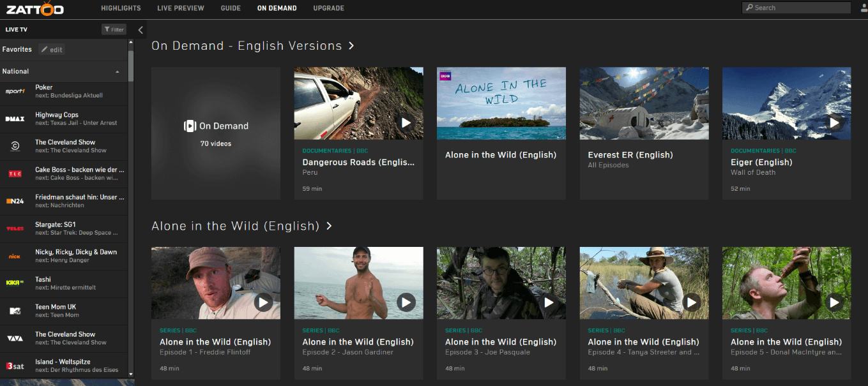868x386 pixels.
Task: Select the nick channel logo
Action: 15,256
